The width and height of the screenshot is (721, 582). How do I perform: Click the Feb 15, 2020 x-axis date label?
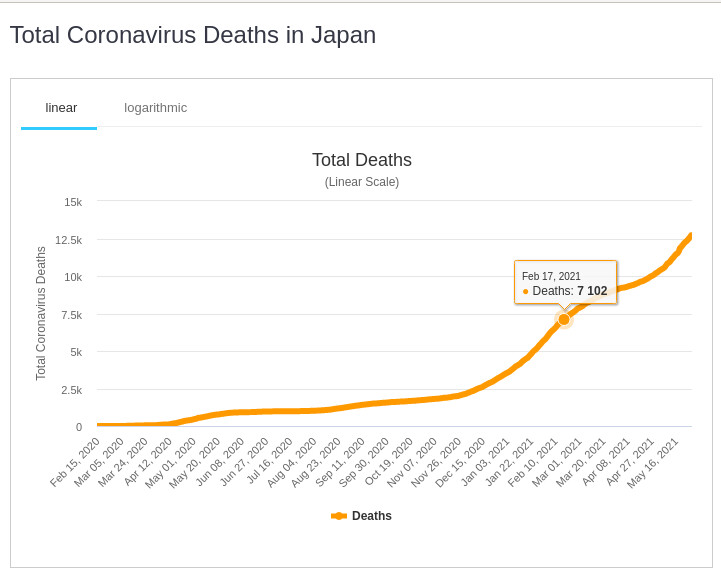tap(77, 461)
